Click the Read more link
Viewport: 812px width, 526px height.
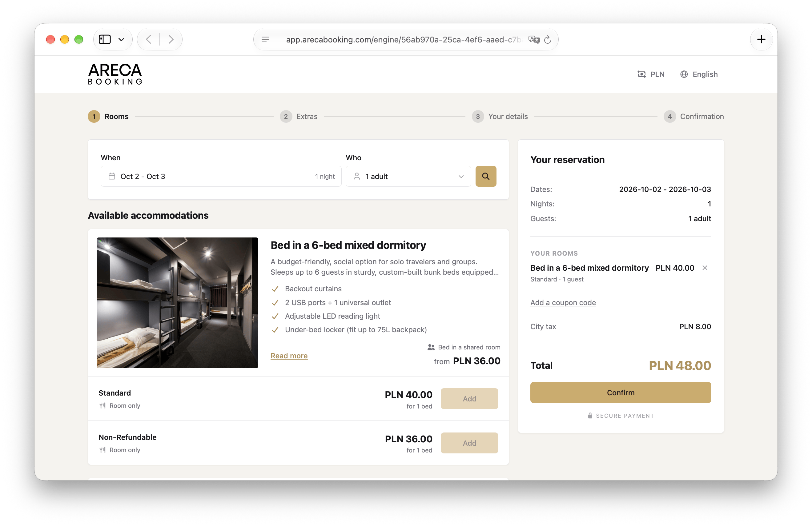[289, 356]
